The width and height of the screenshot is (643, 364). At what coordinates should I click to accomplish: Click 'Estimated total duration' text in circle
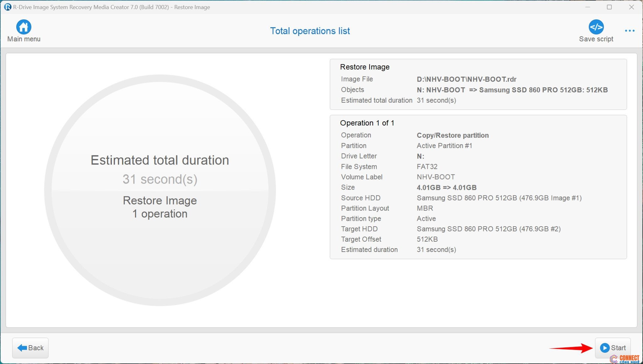160,160
